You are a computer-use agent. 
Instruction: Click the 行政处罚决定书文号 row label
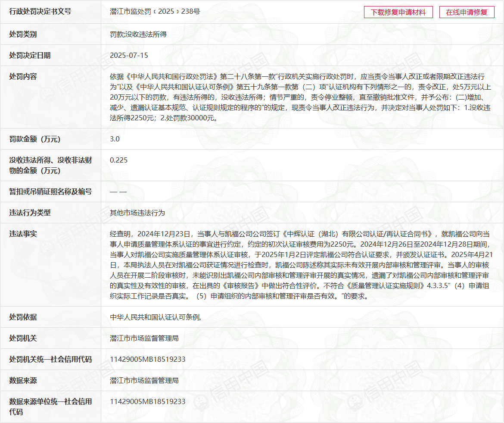[x=40, y=12]
